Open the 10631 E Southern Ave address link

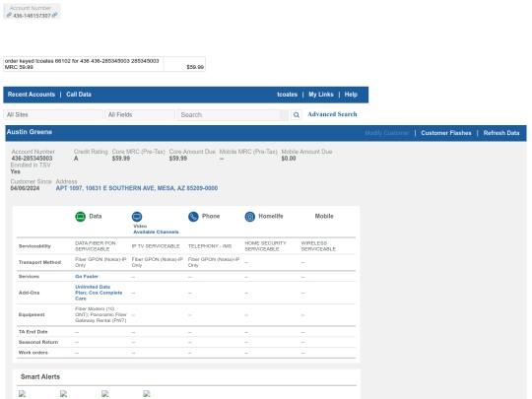tap(137, 188)
